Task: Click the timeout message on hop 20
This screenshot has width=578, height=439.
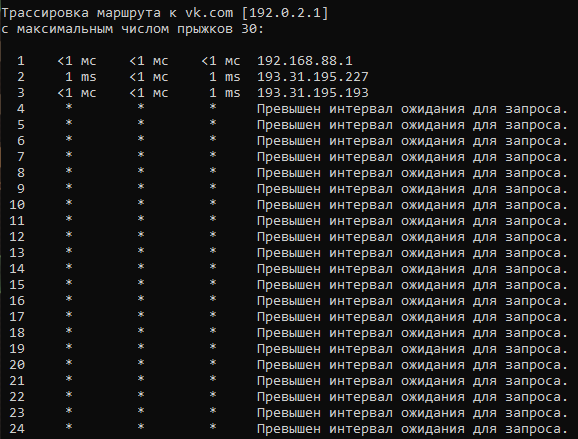Action: (x=412, y=365)
